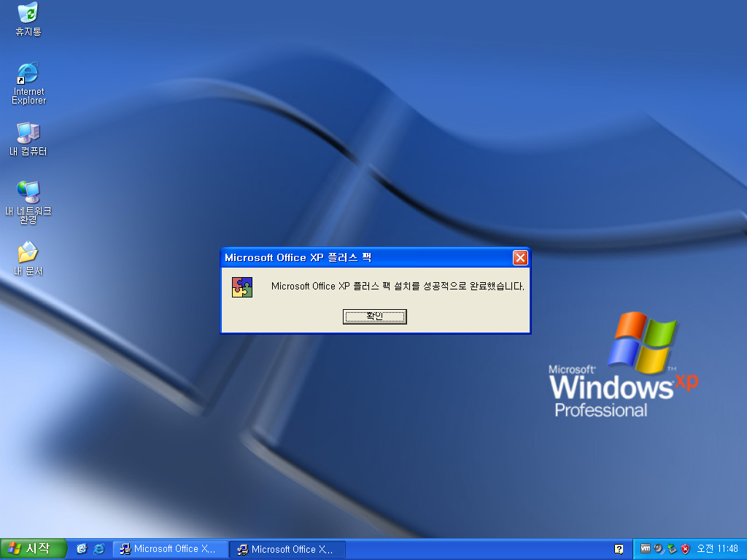Select the 내 네트워크 환경 desktop icon

[x=28, y=203]
